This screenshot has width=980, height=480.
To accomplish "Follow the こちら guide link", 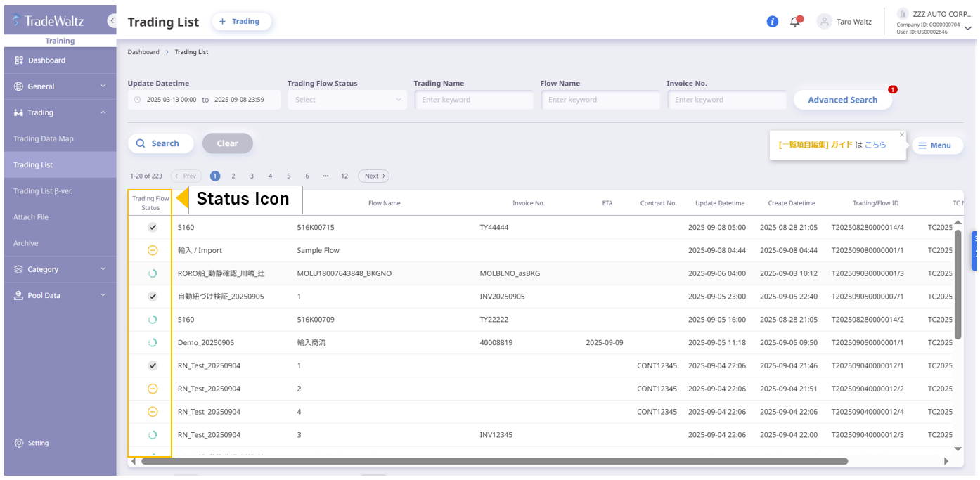I will coord(875,145).
